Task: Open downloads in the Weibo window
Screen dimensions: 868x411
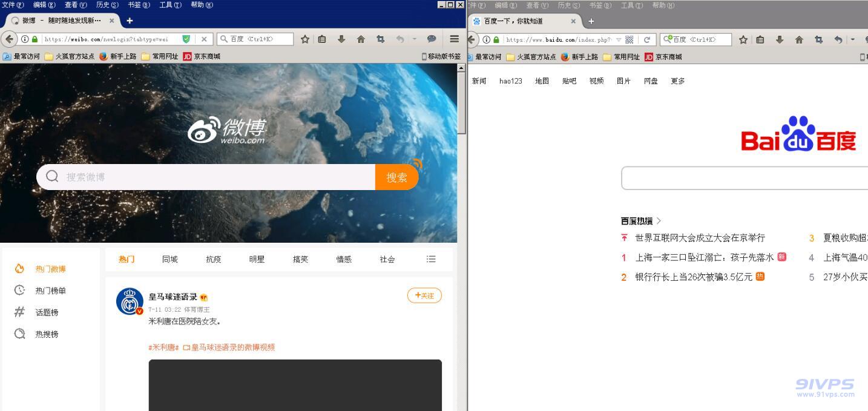Action: click(x=341, y=39)
